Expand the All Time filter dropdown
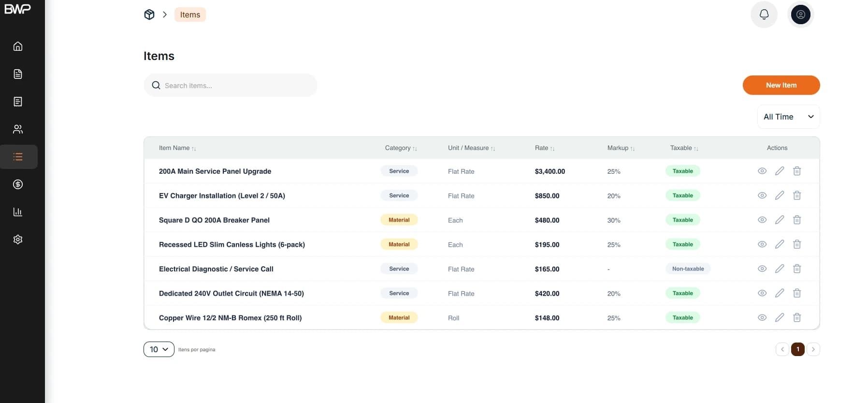 pos(788,117)
